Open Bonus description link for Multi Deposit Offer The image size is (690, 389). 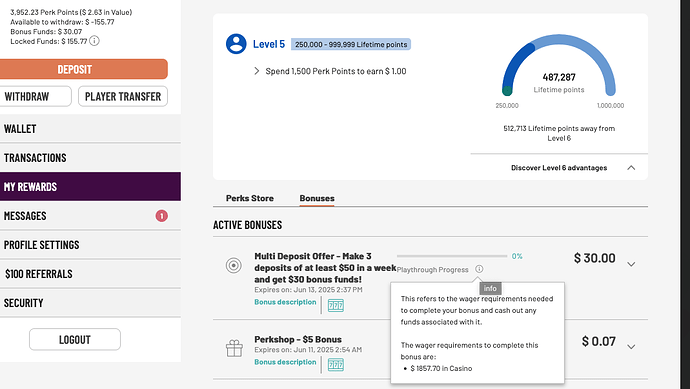click(x=285, y=302)
